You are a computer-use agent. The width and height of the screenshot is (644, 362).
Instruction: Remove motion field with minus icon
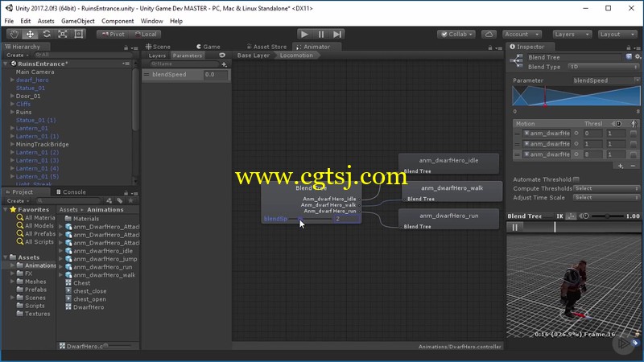633,166
